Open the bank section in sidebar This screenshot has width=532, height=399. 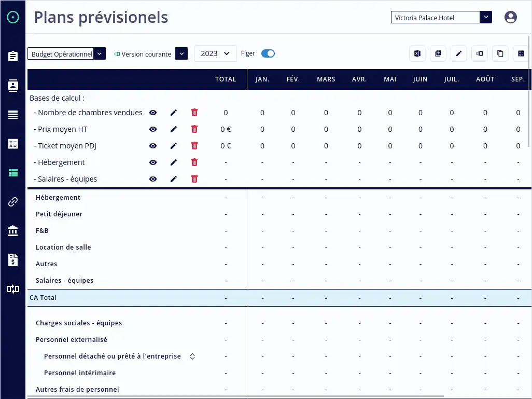point(12,231)
